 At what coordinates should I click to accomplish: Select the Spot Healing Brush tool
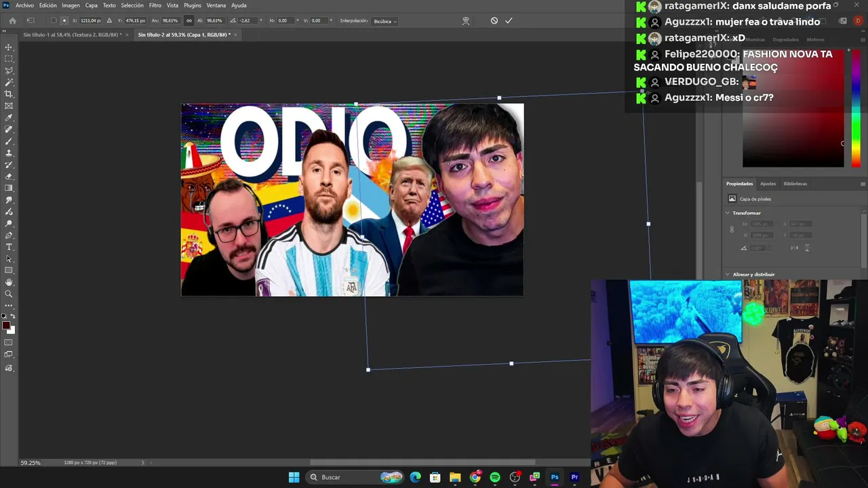(9, 129)
